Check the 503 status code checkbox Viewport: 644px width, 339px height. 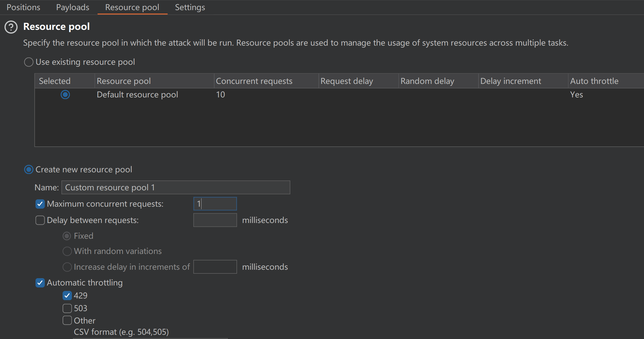click(67, 308)
